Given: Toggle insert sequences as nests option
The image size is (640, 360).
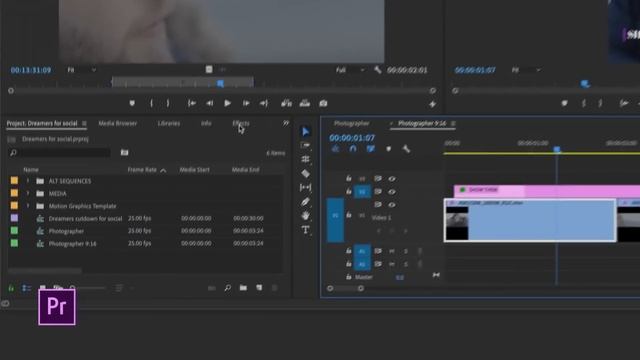Looking at the screenshot, I should [335, 149].
